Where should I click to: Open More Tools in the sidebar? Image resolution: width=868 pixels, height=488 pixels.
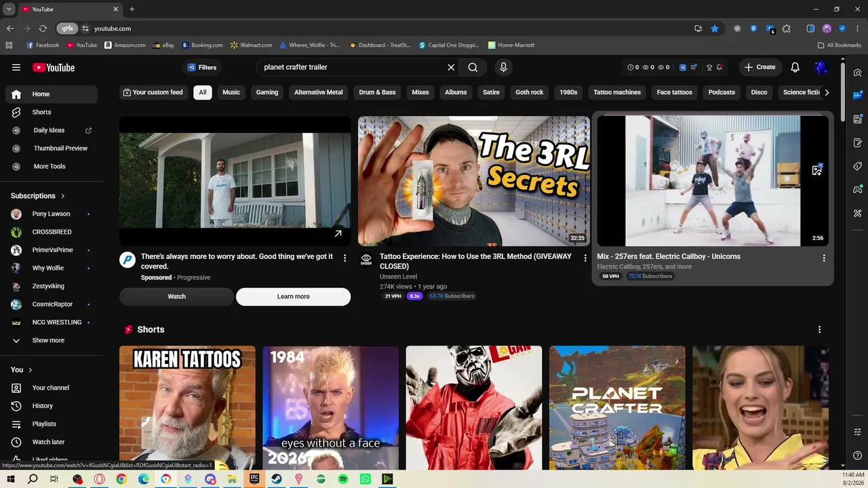click(52, 166)
